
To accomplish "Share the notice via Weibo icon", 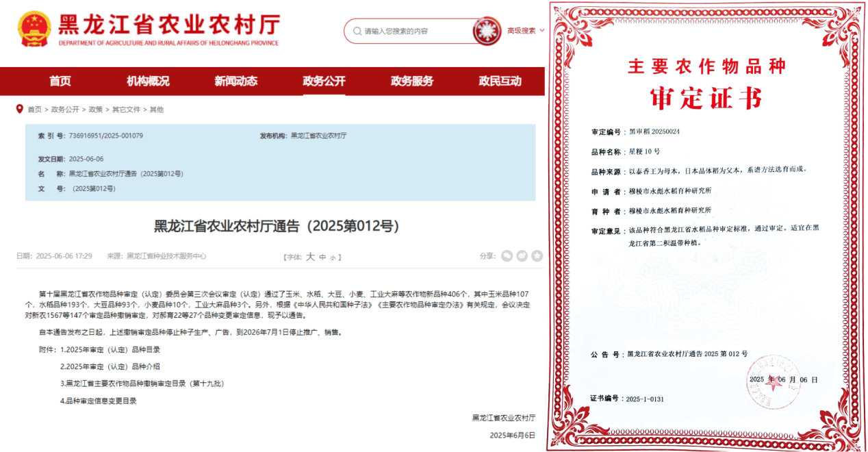I will point(522,255).
